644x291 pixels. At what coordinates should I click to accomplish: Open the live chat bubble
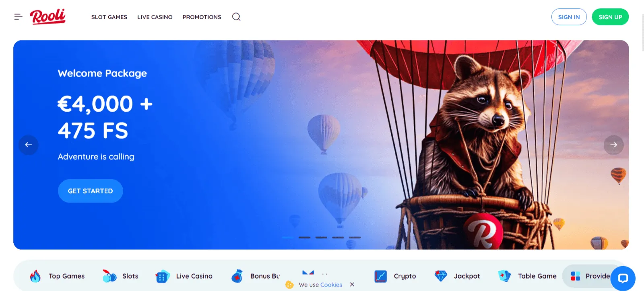[623, 278]
